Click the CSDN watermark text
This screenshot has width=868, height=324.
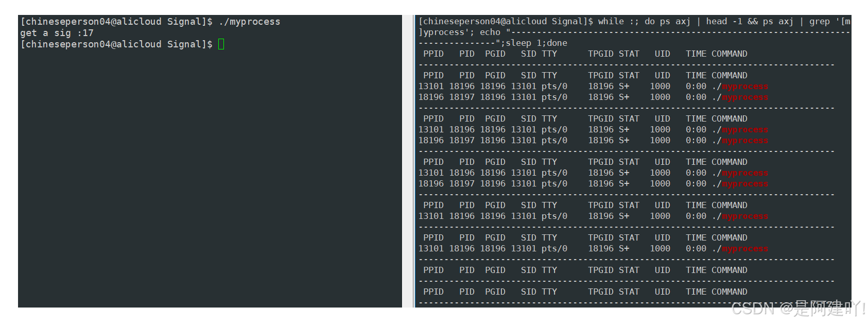[x=797, y=309]
